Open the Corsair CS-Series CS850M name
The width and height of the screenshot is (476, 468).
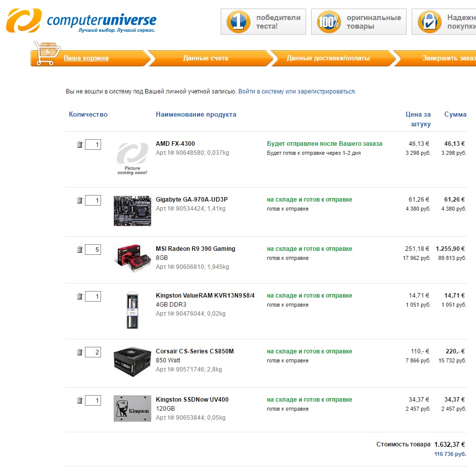tap(195, 351)
